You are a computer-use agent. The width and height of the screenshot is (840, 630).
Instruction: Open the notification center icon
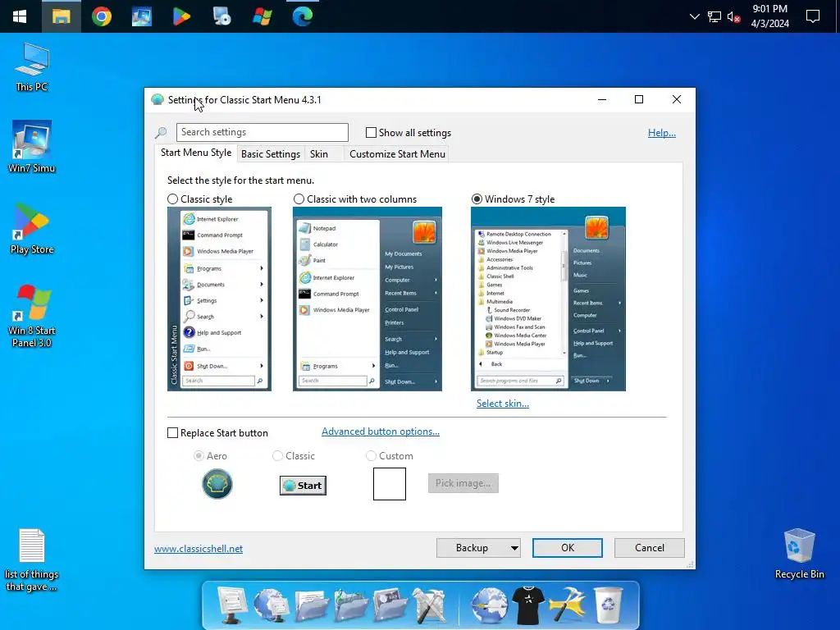813,16
